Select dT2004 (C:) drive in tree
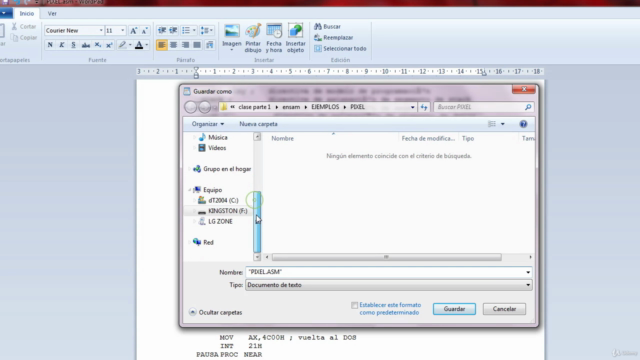The width and height of the screenshot is (640, 360). [223, 200]
